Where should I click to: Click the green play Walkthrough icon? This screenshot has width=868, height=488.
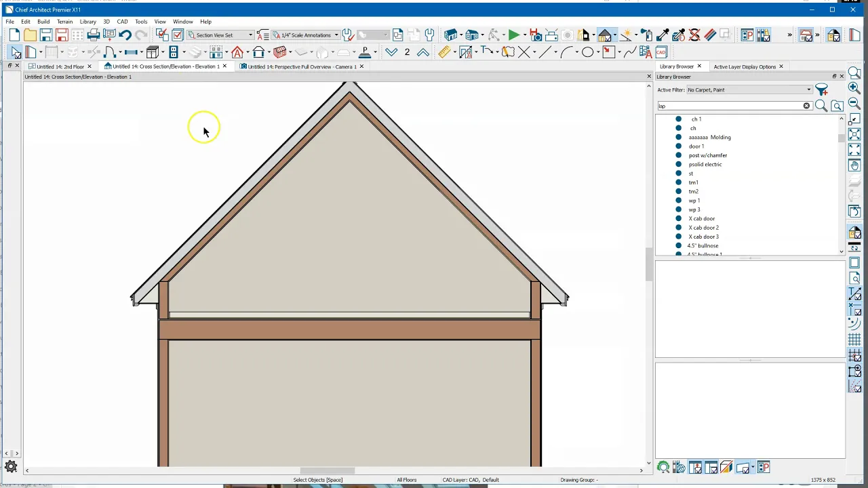[514, 35]
